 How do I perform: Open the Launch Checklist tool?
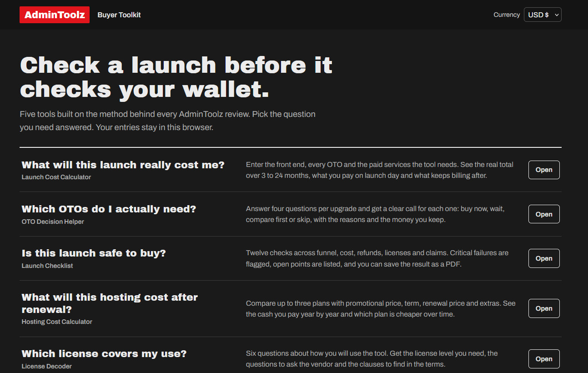click(x=544, y=258)
